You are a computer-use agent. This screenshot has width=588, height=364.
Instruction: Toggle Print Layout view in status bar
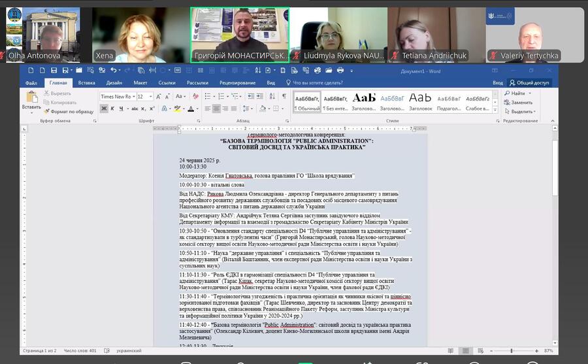coord(466,351)
